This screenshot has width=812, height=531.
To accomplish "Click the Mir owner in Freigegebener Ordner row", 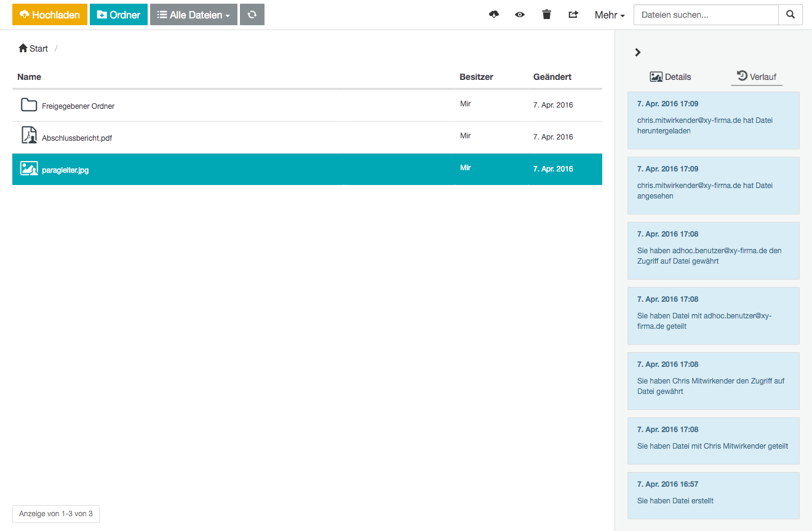I will [x=466, y=104].
